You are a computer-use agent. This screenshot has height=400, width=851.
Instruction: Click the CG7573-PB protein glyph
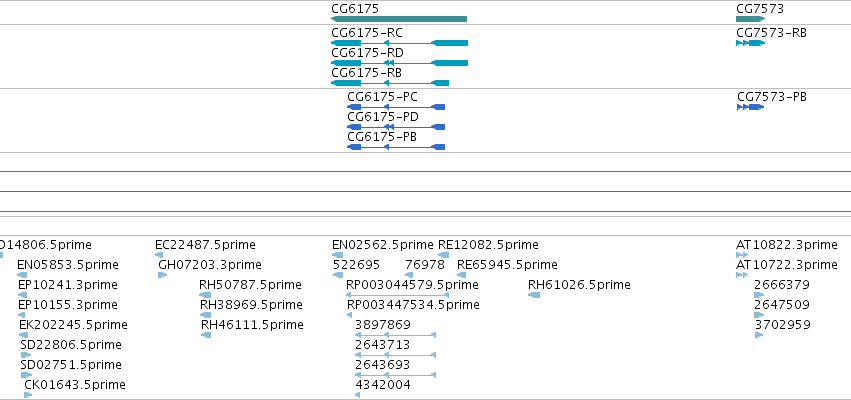[x=751, y=107]
